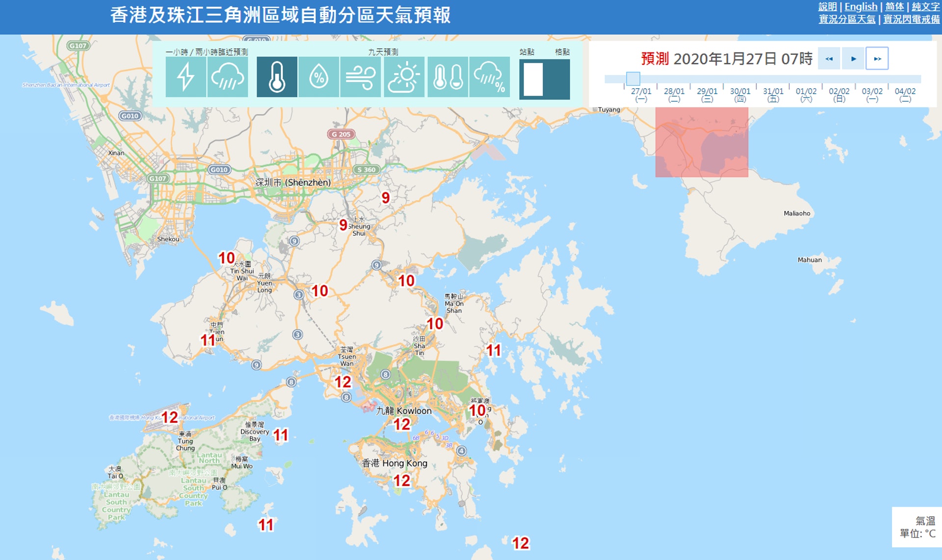Screen dimensions: 942x560
Task: Open the 說明 help link
Action: pyautogui.click(x=827, y=6)
